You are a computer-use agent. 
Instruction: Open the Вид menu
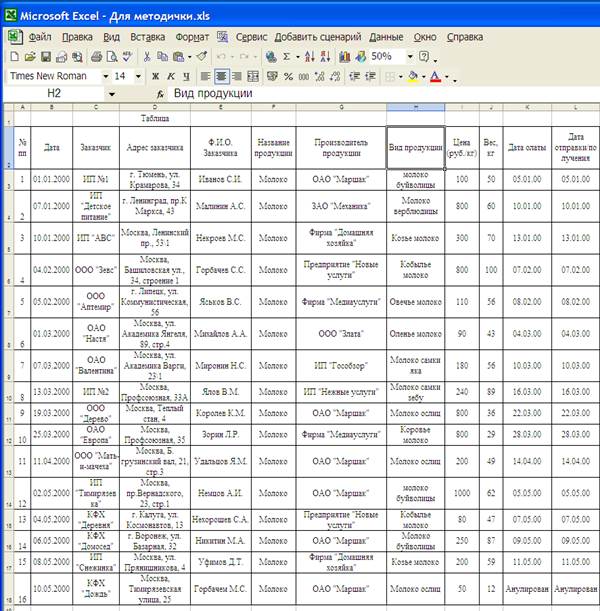[111, 37]
